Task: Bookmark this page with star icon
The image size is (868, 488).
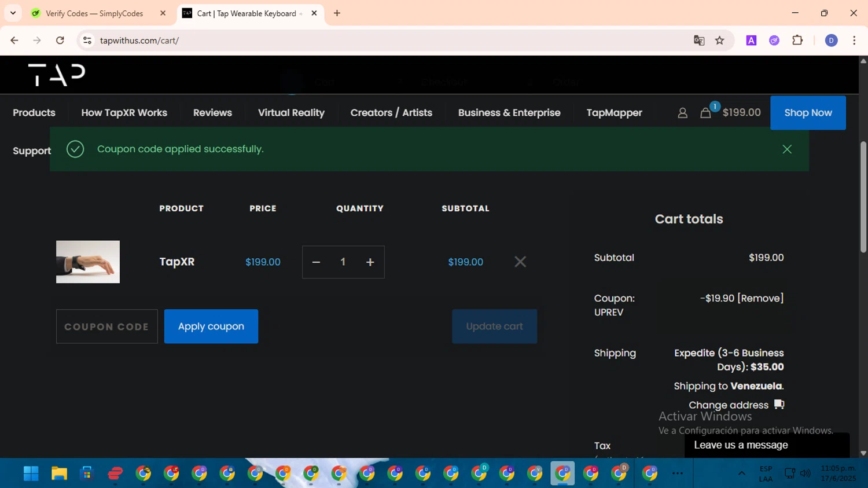Action: 719,41
